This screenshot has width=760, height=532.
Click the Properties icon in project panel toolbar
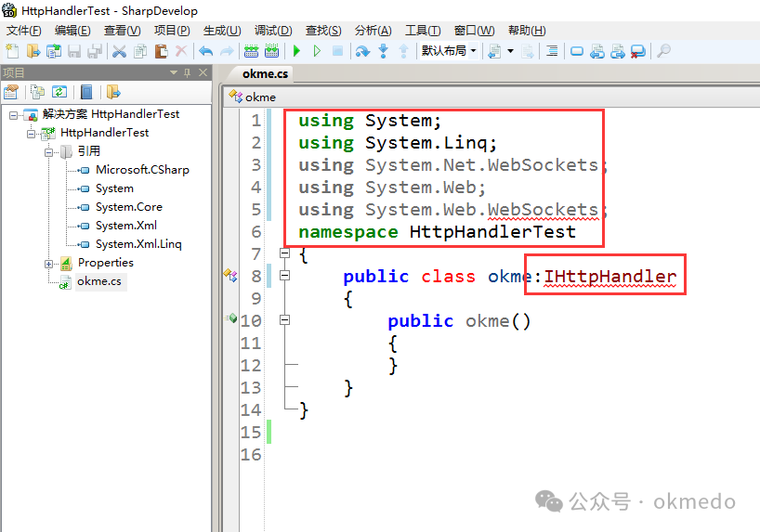point(10,92)
